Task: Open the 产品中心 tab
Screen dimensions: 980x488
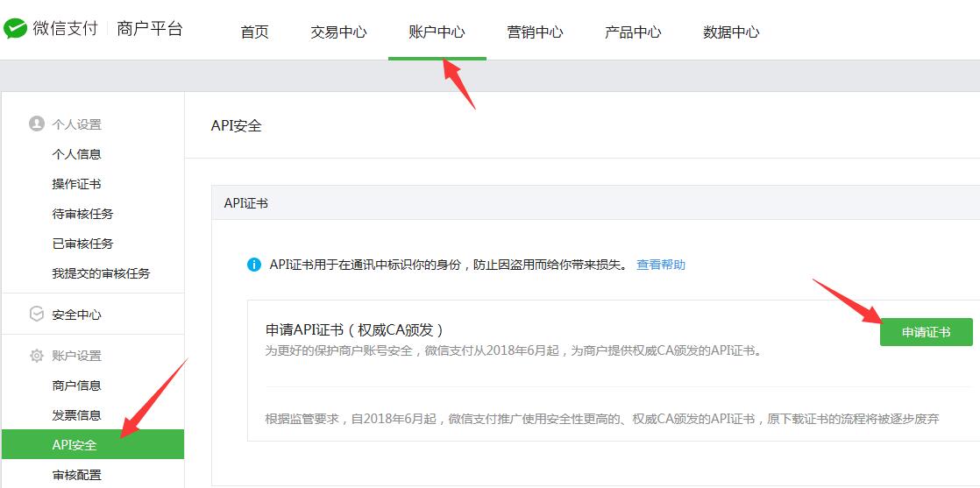Action: [x=633, y=32]
